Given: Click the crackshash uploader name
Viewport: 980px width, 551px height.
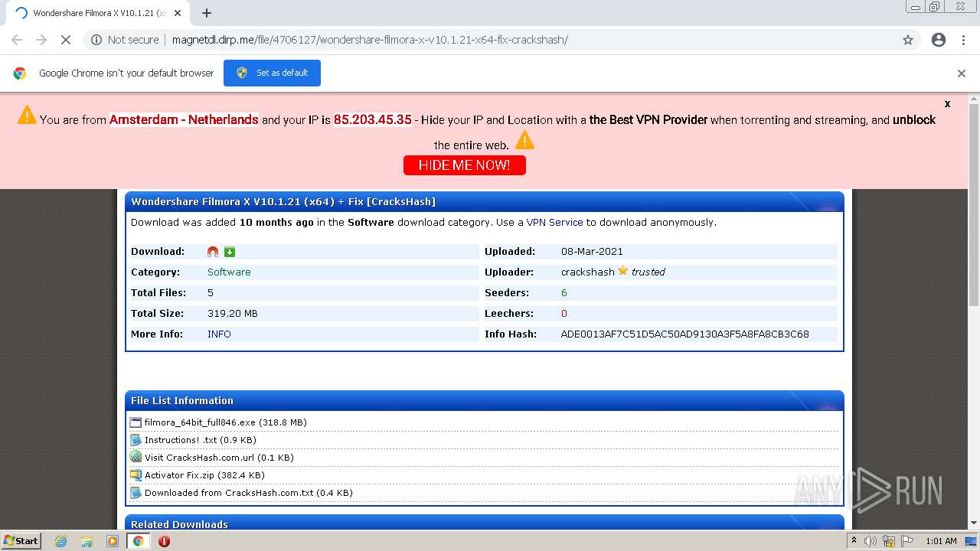Looking at the screenshot, I should point(588,272).
